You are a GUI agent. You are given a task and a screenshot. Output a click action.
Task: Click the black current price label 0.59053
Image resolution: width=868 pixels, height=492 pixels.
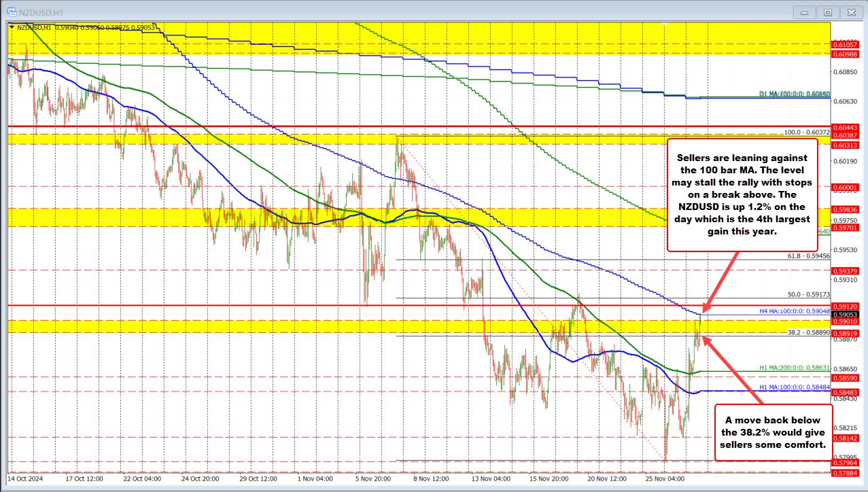click(844, 314)
